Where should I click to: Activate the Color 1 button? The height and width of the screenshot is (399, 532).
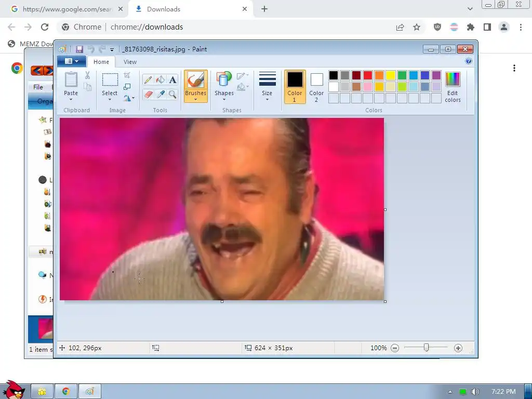pos(295,87)
